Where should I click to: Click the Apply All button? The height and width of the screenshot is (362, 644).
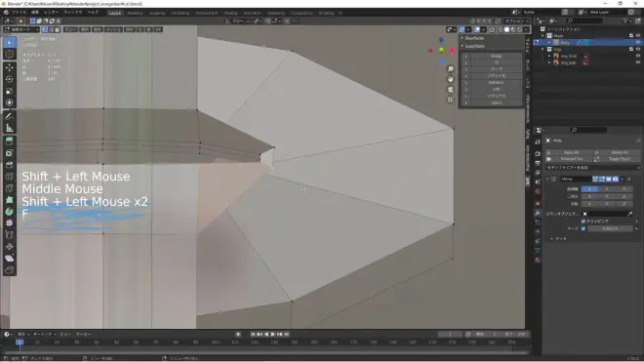pos(571,152)
